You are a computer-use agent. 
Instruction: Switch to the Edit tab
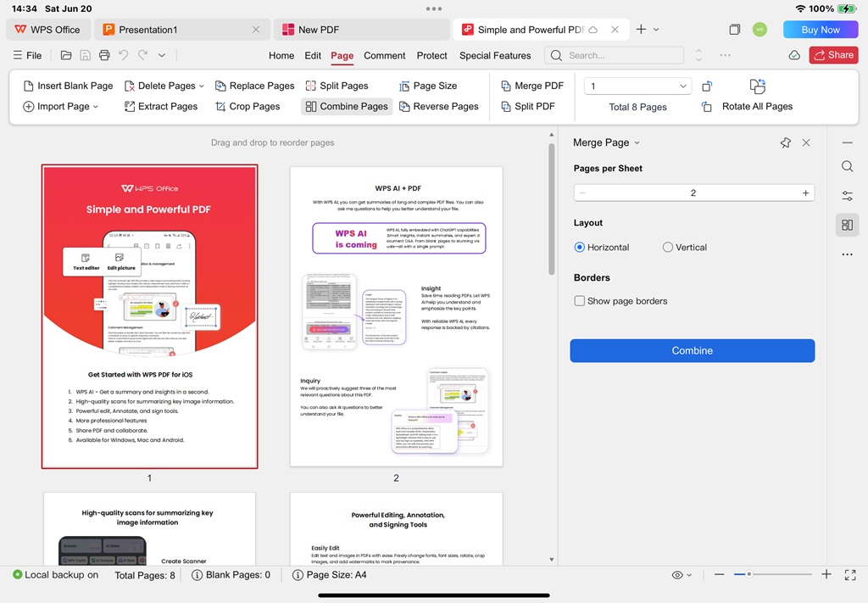(313, 55)
